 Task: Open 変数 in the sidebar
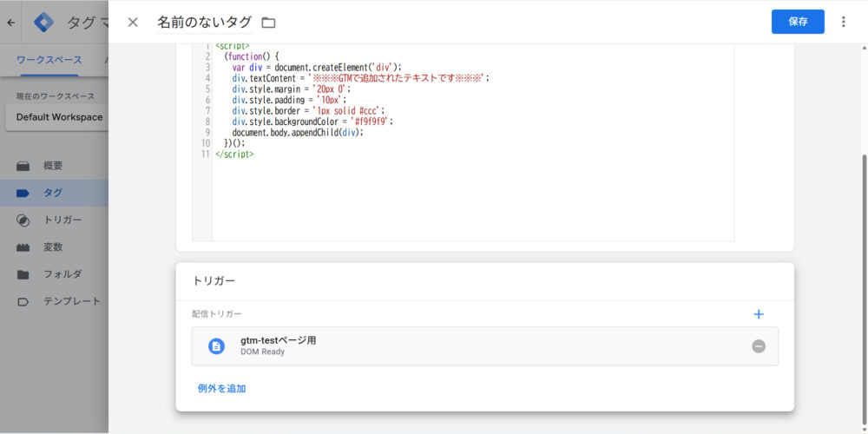tap(52, 247)
